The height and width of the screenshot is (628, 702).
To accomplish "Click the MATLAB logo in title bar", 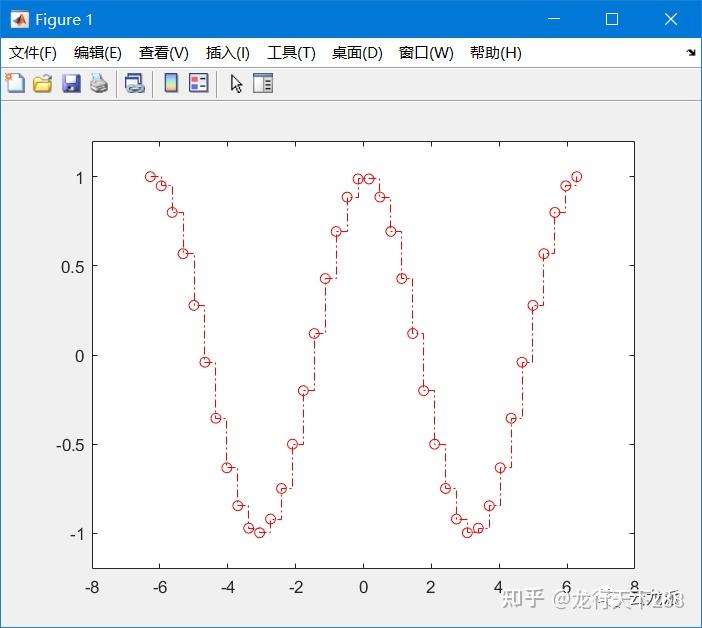I will (20, 19).
